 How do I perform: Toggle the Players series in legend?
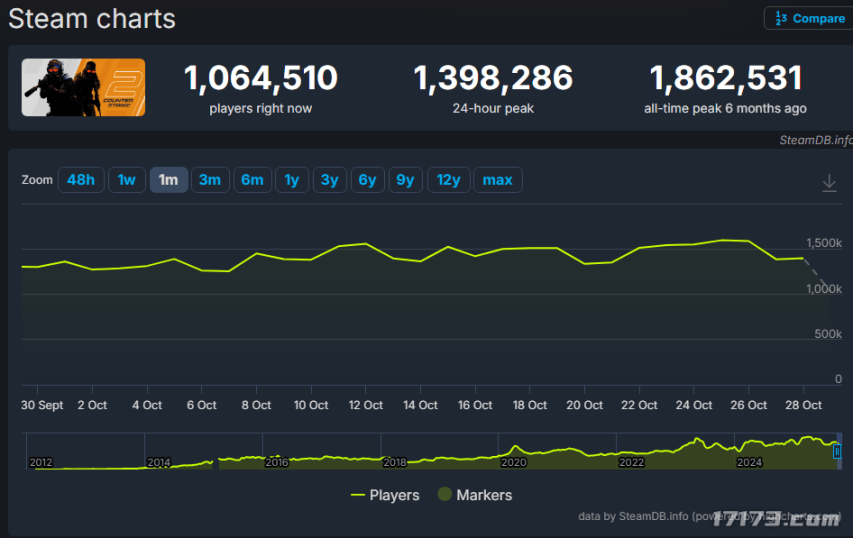(385, 495)
